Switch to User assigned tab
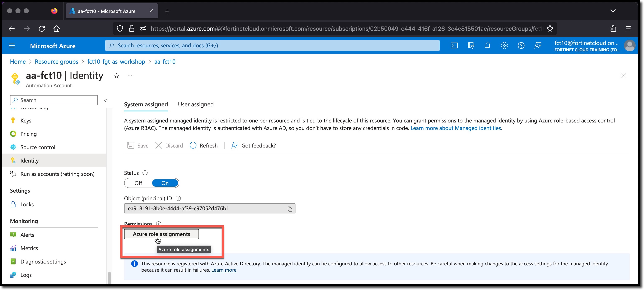 (196, 104)
